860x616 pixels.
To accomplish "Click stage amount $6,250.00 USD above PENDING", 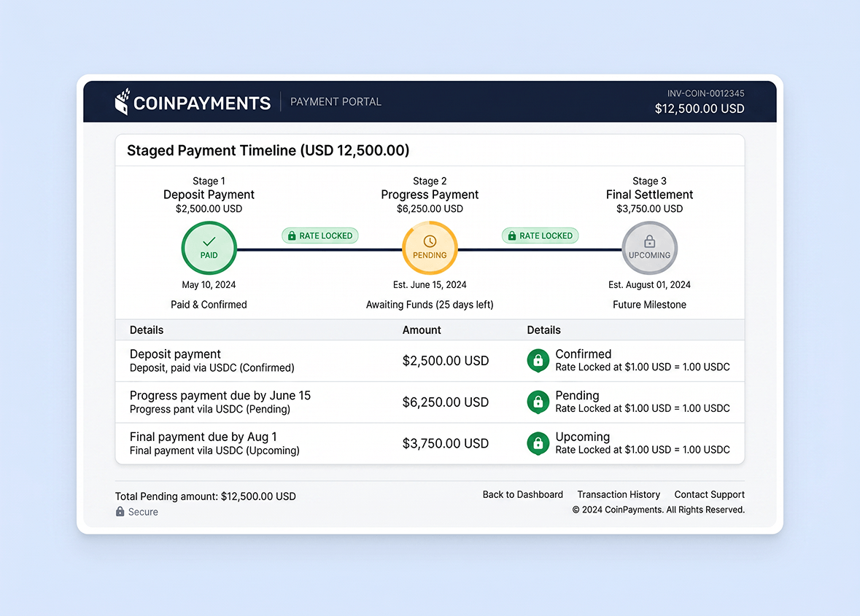I will tap(430, 208).
